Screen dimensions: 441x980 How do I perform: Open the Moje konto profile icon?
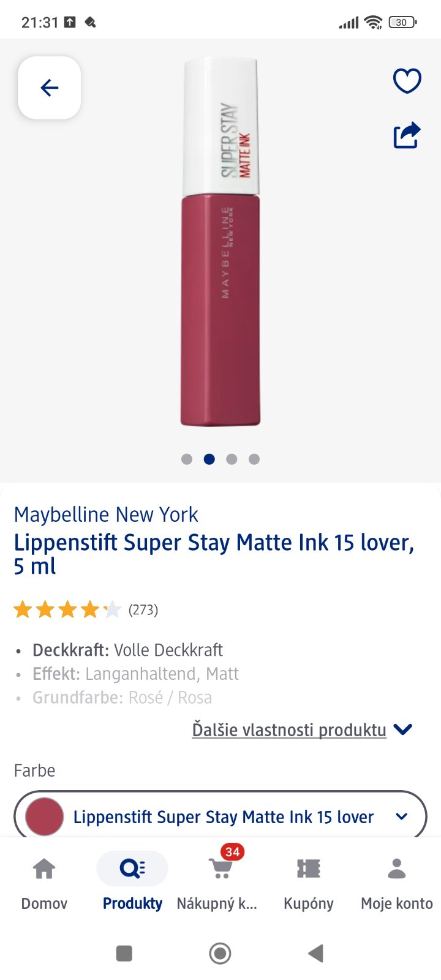397,870
